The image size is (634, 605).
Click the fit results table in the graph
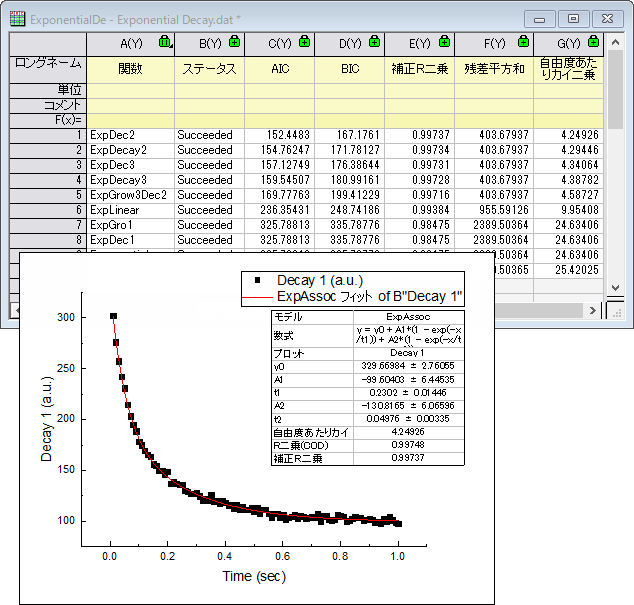[368, 386]
